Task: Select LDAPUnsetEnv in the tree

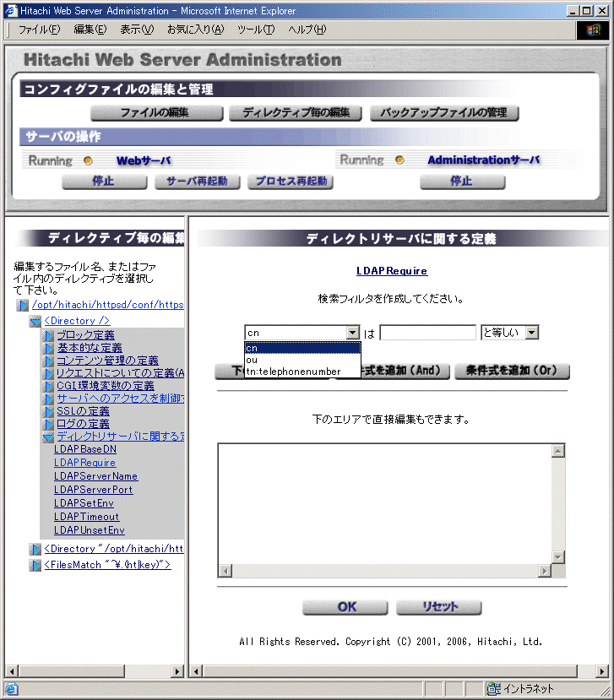Action: (x=90, y=530)
